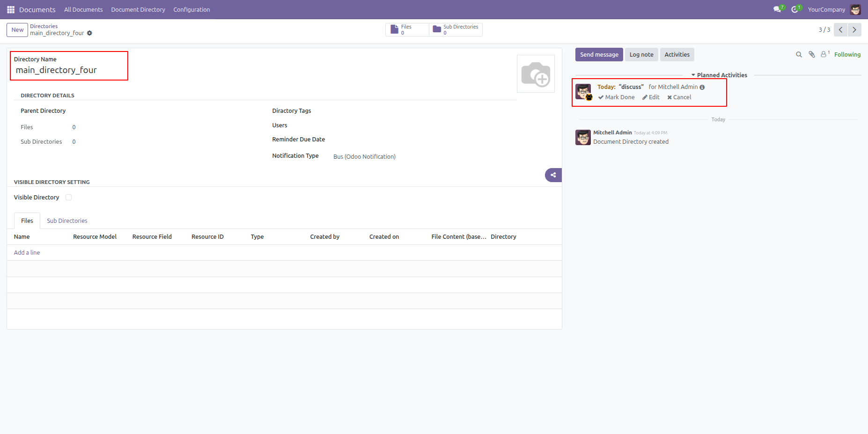Click Mitchell Admin name in created message
Screen dimensions: 868x434
(x=612, y=132)
